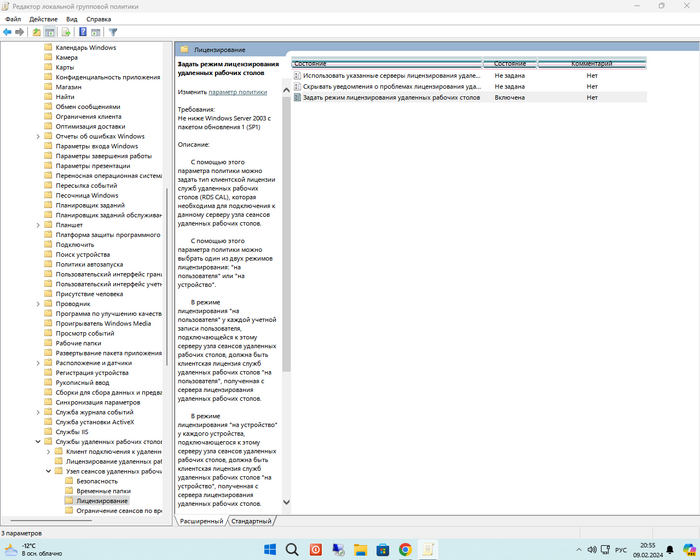The width and height of the screenshot is (700, 560).
Task: Collapse Узел сеансов удаленных рабочих столов node
Action: (x=49, y=471)
